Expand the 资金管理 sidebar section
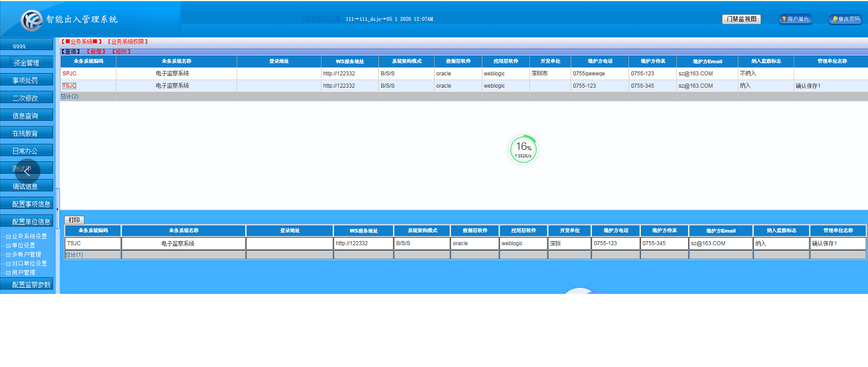The height and width of the screenshot is (367, 868). point(26,62)
